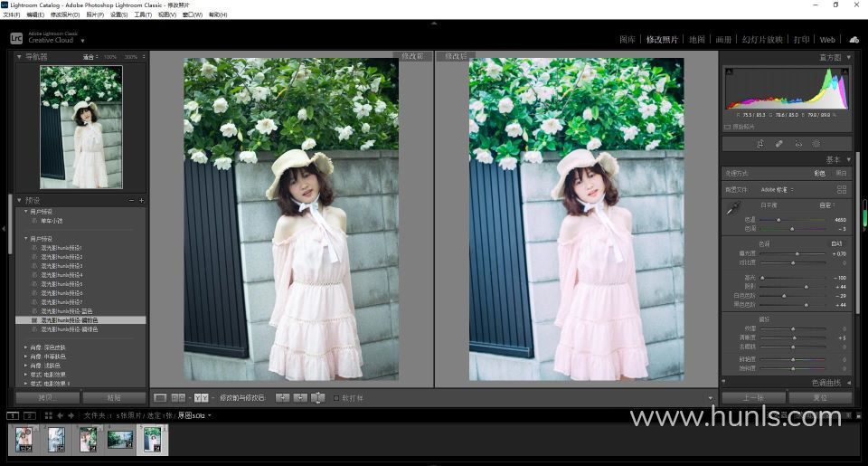The width and height of the screenshot is (868, 466).
Task: Click the 曝光度 exposure slider handle
Action: [x=797, y=253]
